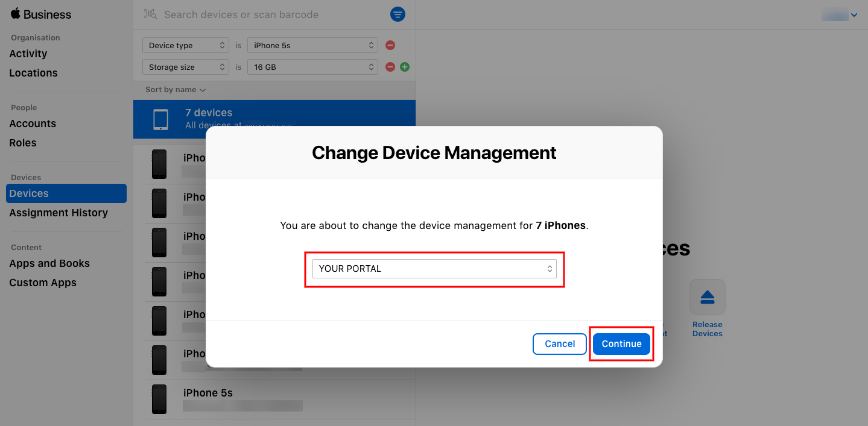The height and width of the screenshot is (426, 868).
Task: Select Devices in the sidebar
Action: 66,193
